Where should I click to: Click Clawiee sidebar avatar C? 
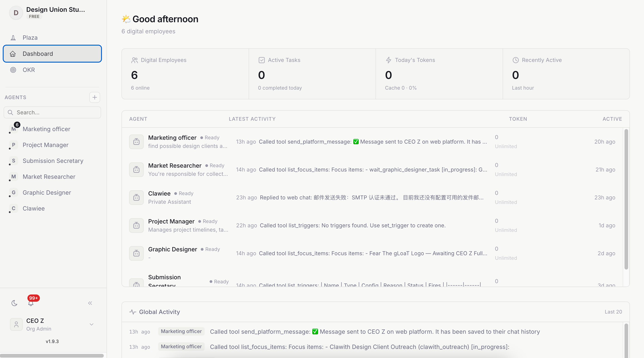[x=14, y=208]
